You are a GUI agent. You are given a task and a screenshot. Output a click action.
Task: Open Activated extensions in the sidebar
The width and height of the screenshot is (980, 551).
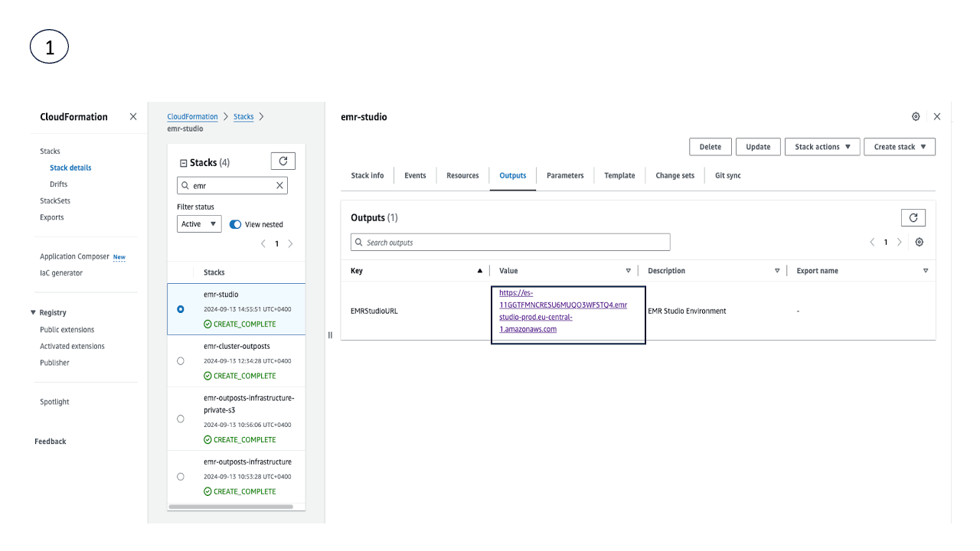[x=72, y=347]
